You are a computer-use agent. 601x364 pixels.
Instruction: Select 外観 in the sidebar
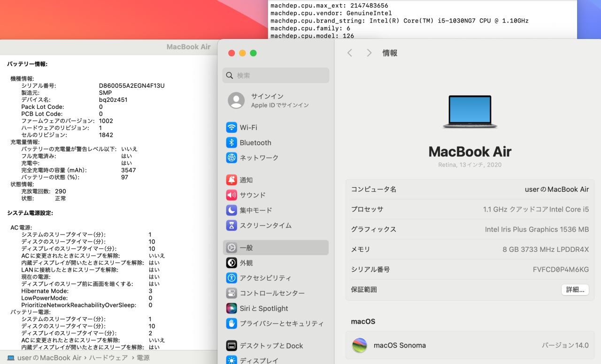[x=246, y=263]
